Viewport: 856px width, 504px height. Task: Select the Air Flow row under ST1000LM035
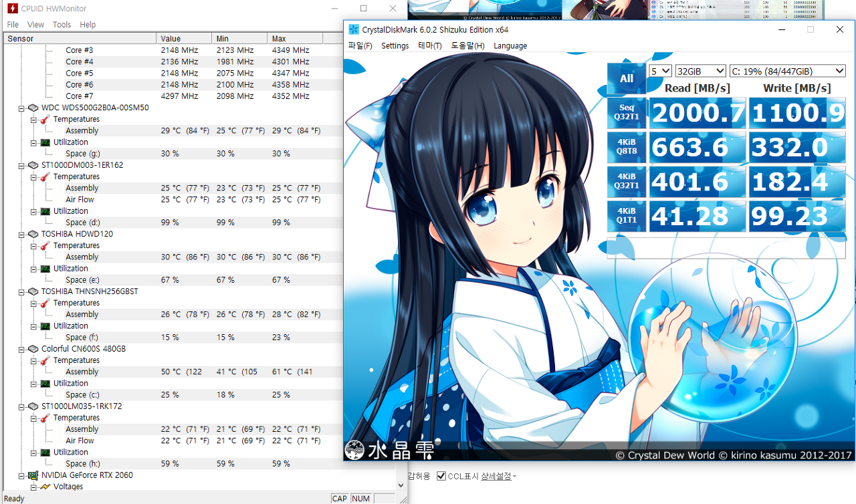click(171, 441)
